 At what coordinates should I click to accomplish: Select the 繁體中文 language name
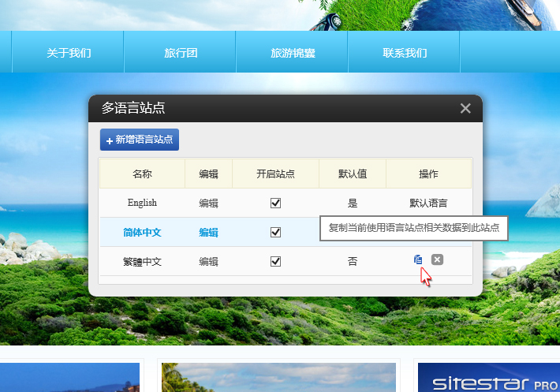click(x=142, y=262)
